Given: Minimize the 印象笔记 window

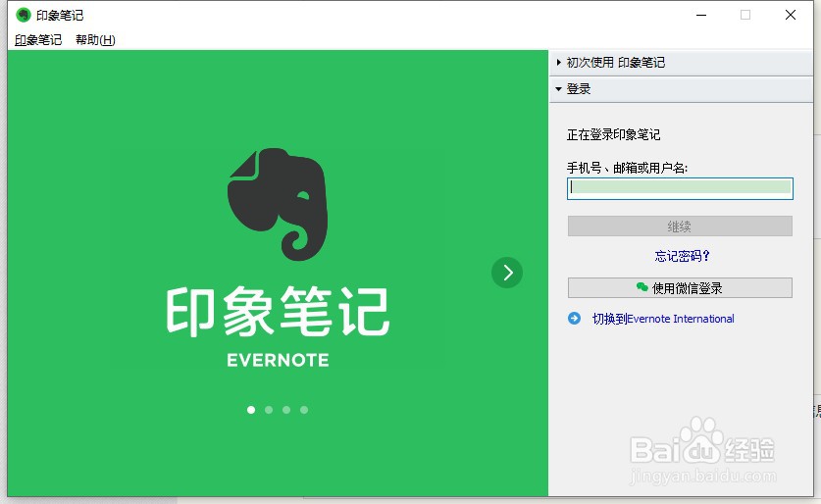Looking at the screenshot, I should click(701, 15).
